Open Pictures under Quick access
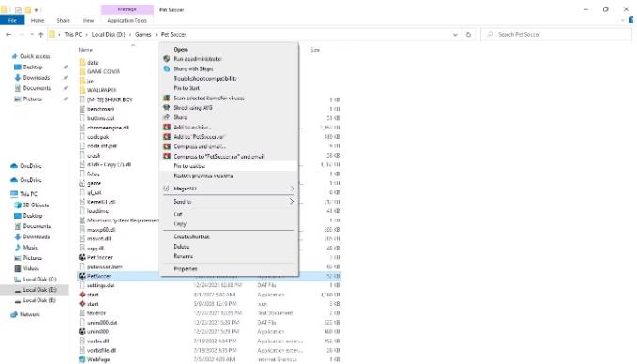Screen dimensions: 637x364 32,99
